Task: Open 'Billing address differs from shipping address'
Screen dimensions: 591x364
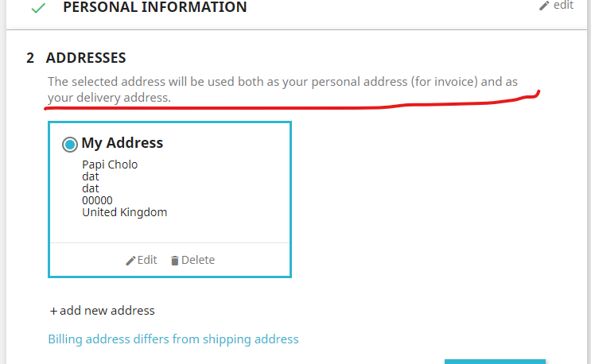Action: 173,339
